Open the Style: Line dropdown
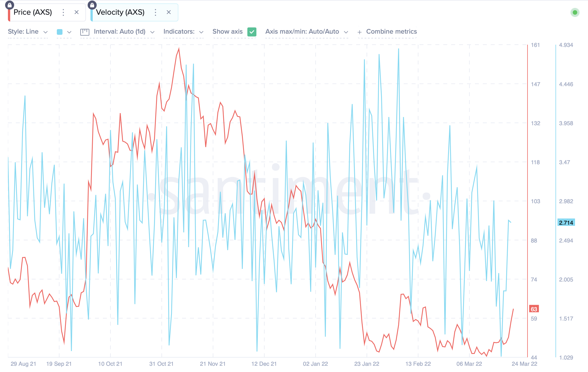Screen dimensions: 588x372 click(28, 32)
